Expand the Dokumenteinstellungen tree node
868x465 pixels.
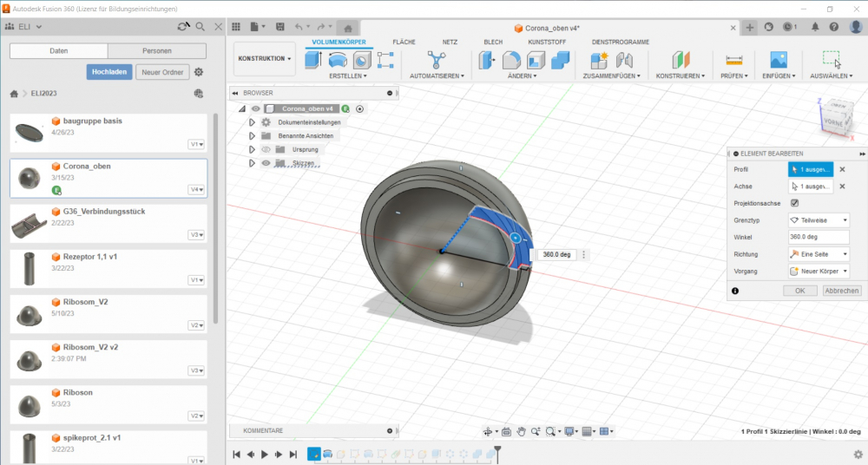(253, 122)
